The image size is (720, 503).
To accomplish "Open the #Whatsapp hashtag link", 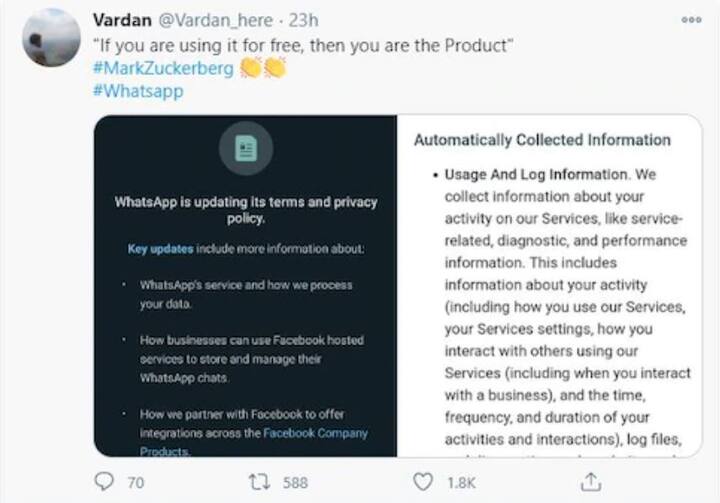I will pyautogui.click(x=138, y=90).
